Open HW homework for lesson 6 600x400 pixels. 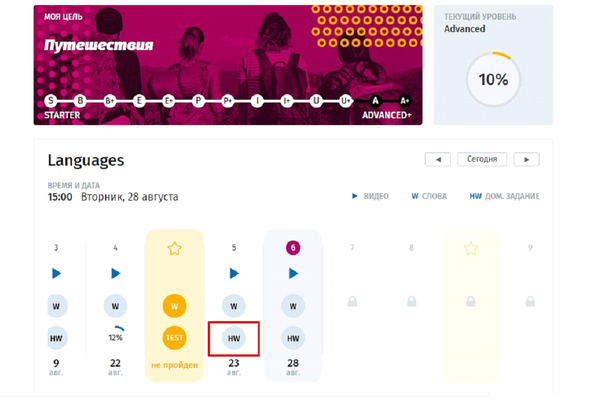293,339
